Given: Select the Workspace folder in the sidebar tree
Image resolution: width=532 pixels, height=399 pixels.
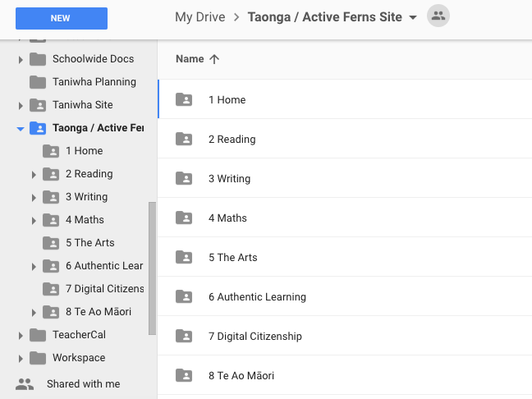Looking at the screenshot, I should click(79, 358).
